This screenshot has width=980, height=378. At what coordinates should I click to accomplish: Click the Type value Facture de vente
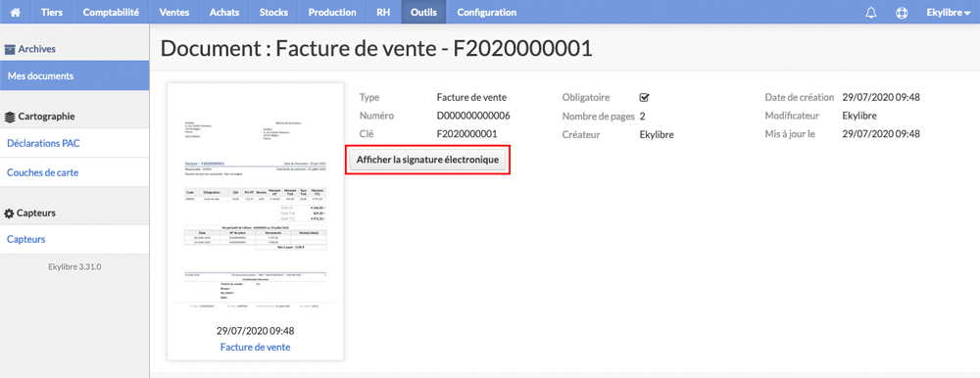471,98
